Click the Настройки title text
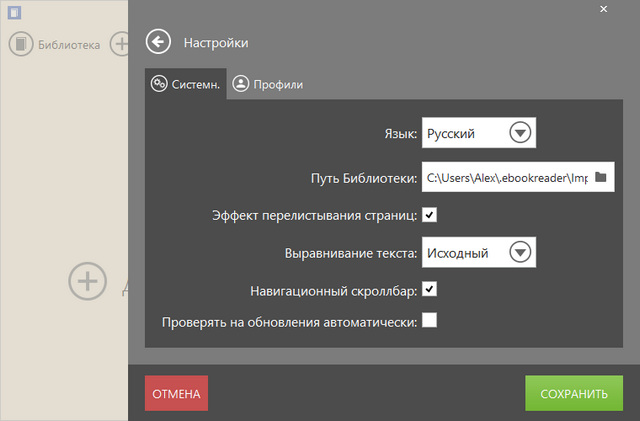Image resolution: width=640 pixels, height=421 pixels. 216,43
